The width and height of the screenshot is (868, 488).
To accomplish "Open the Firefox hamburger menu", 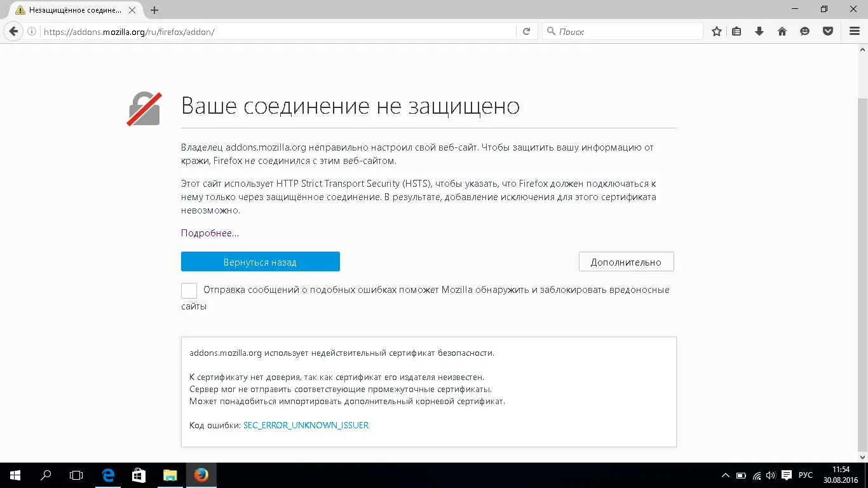I will [x=855, y=31].
